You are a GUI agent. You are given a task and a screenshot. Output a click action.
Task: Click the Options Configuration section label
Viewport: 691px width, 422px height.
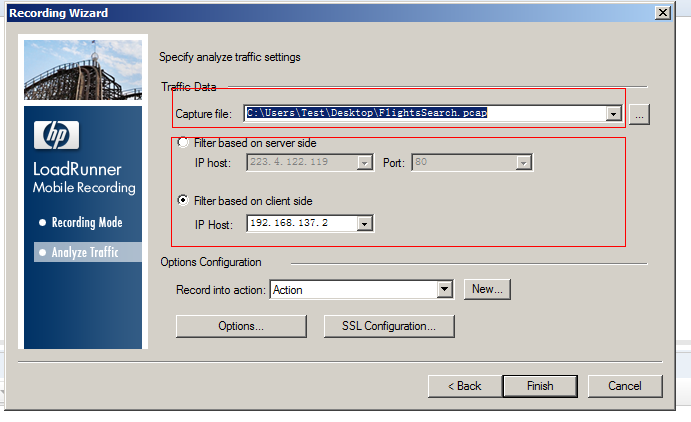click(211, 262)
